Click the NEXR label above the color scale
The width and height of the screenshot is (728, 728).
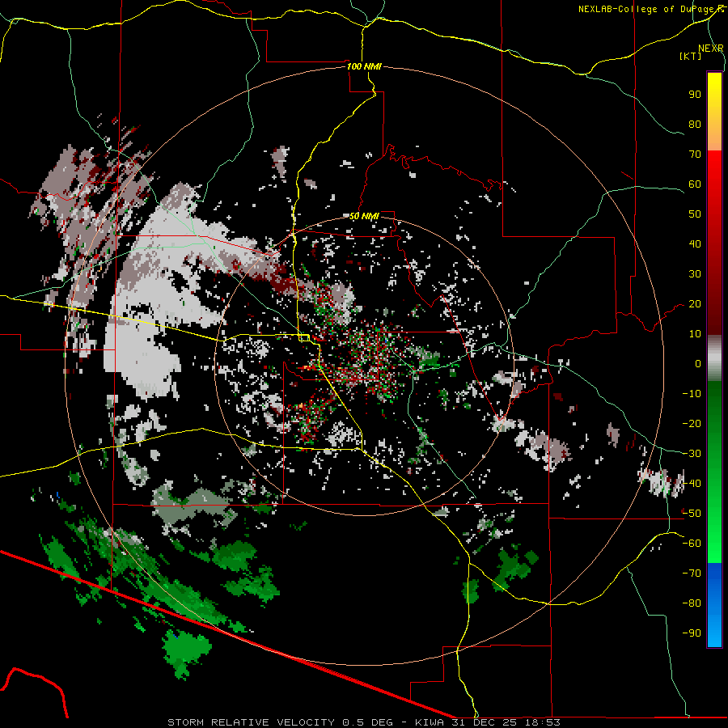click(x=711, y=49)
